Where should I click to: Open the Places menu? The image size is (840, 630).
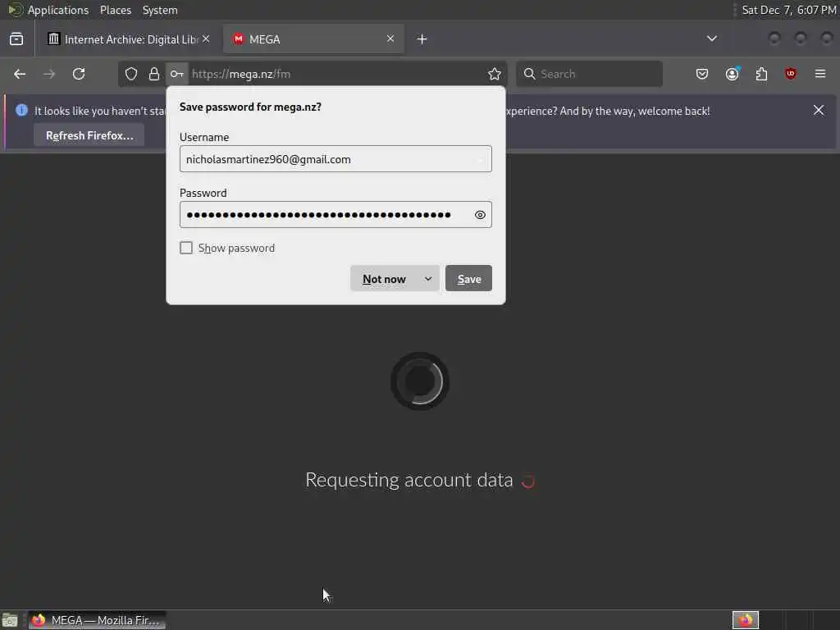click(x=116, y=10)
